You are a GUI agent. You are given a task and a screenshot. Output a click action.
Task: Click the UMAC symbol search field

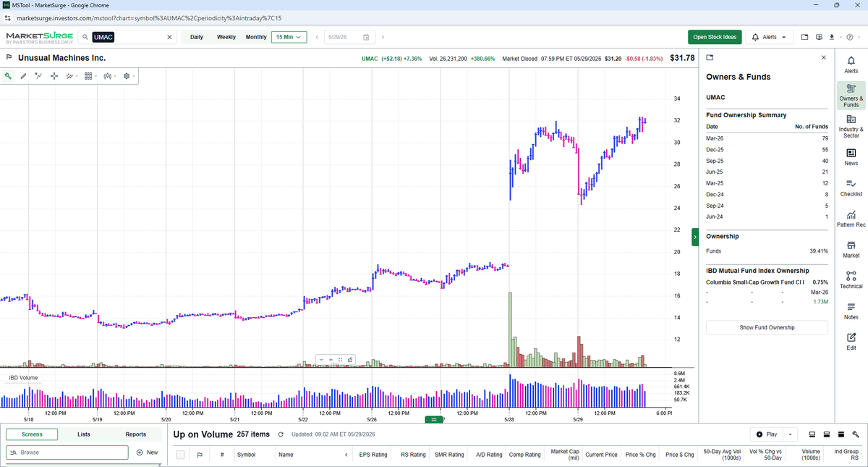(x=128, y=37)
